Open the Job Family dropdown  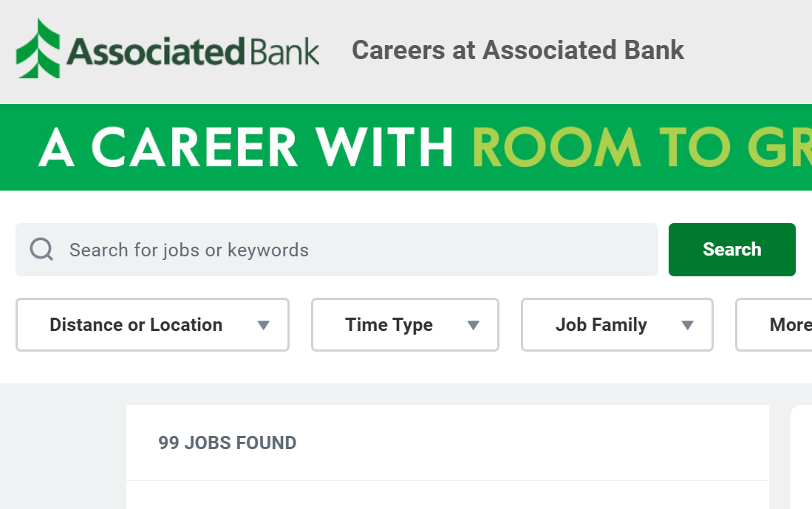[617, 324]
